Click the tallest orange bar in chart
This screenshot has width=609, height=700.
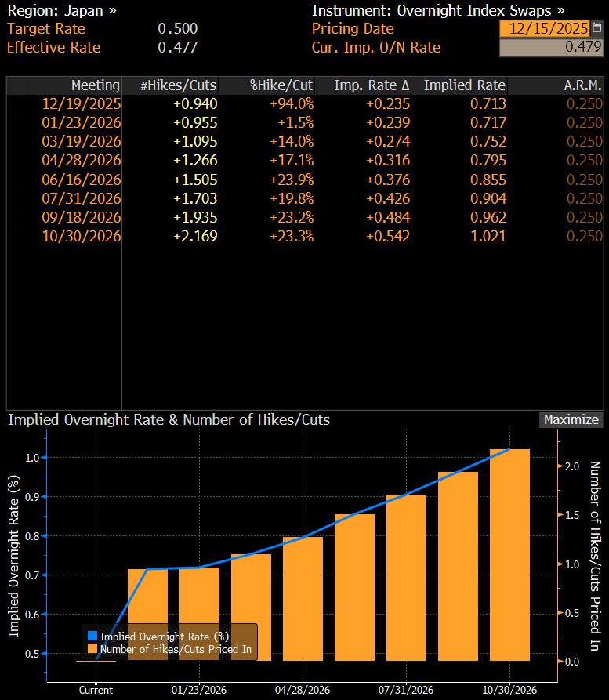click(509, 555)
